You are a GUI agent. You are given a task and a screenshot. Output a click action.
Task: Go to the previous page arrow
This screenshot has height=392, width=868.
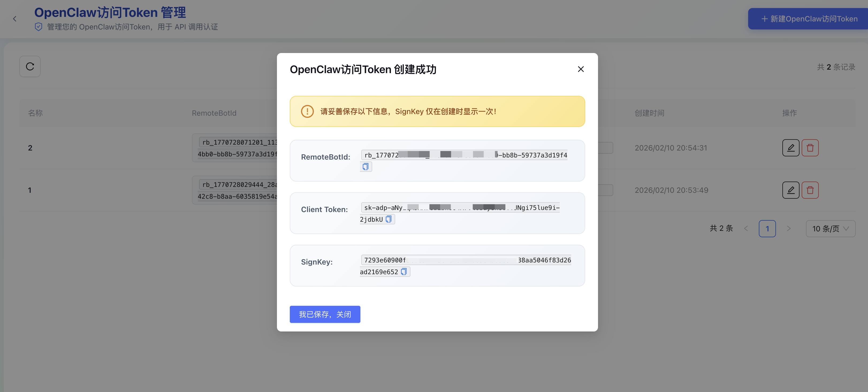click(x=746, y=228)
